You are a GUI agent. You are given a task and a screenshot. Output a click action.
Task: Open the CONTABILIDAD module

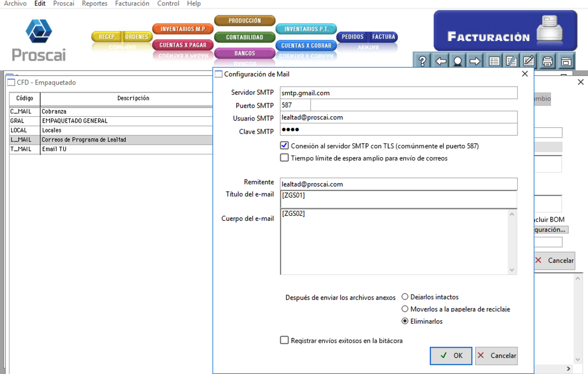click(x=244, y=37)
